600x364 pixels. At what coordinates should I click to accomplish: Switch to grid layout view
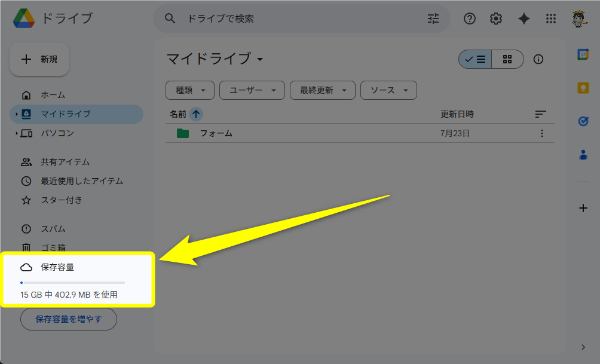click(507, 59)
